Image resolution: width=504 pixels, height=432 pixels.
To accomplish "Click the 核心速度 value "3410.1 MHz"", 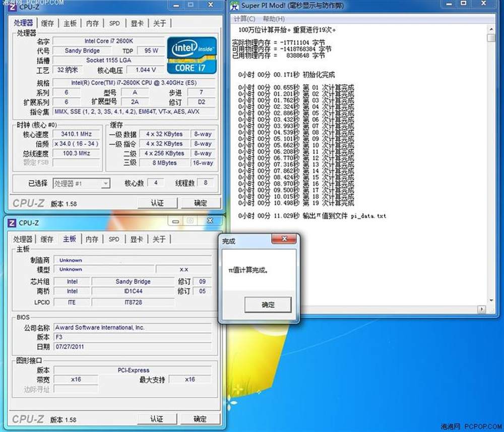I will (x=77, y=134).
